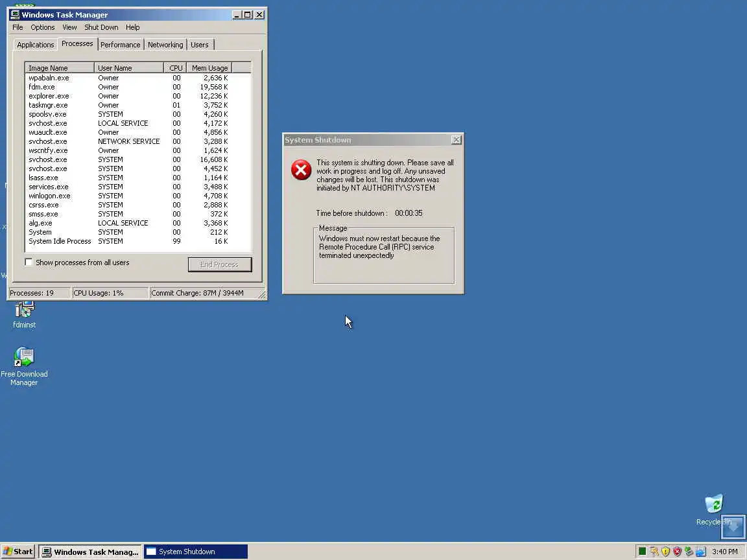Image resolution: width=747 pixels, height=560 pixels.
Task: Click the green download manager tray icon
Action: (689, 552)
